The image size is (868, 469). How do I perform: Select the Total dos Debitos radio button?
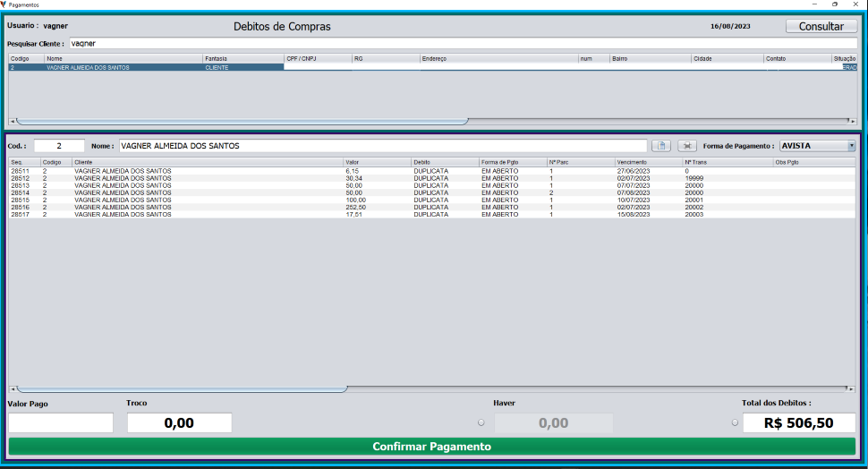736,422
